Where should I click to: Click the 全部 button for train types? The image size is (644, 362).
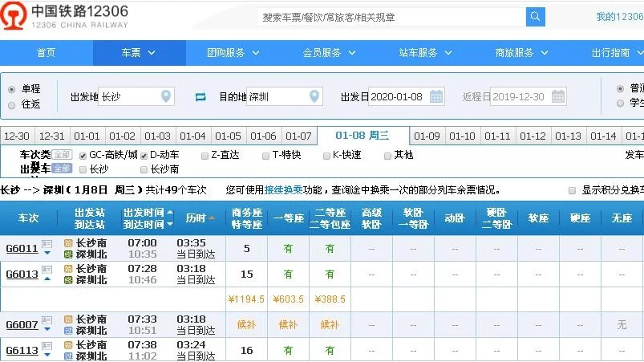click(63, 155)
